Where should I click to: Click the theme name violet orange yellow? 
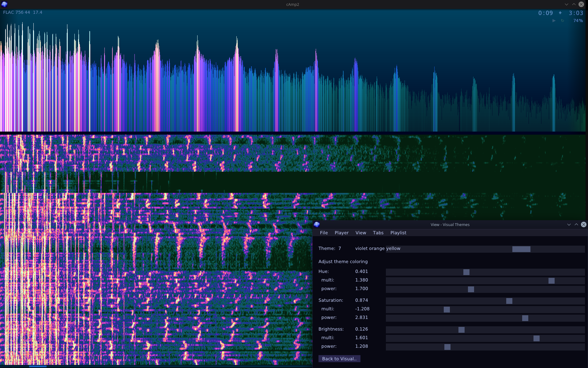click(x=378, y=248)
